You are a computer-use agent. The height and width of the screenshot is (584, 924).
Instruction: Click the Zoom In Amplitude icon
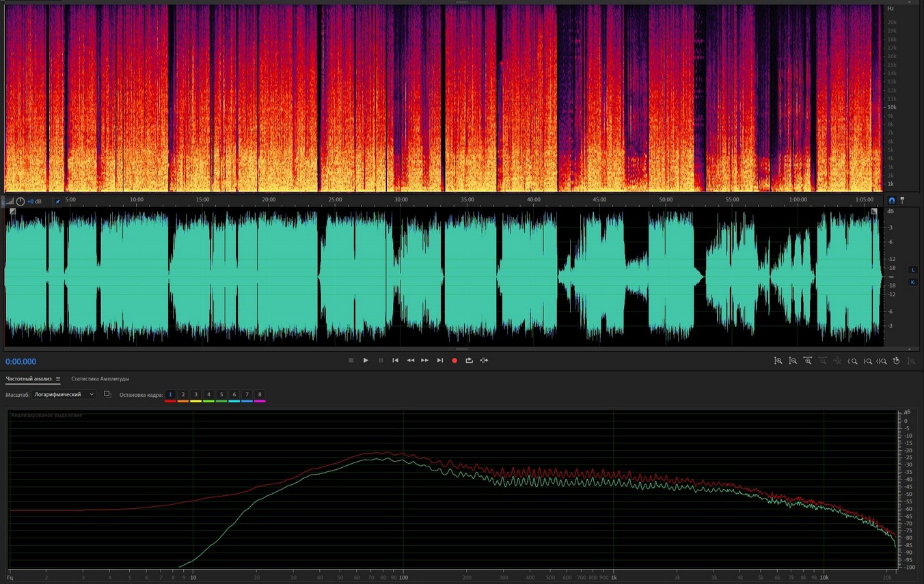[x=778, y=361]
